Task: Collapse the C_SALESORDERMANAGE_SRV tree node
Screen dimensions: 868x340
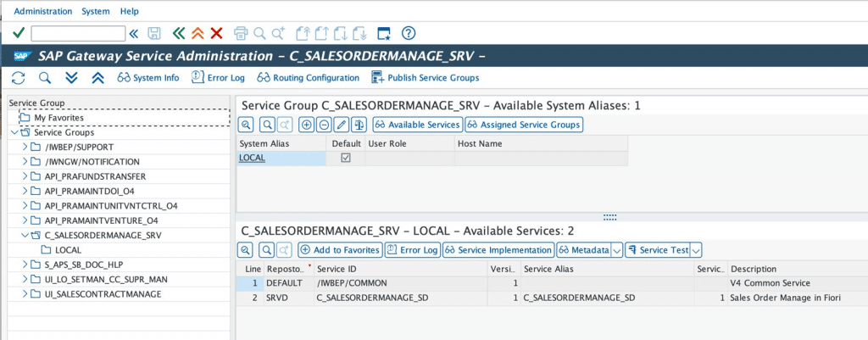Action: [x=25, y=235]
